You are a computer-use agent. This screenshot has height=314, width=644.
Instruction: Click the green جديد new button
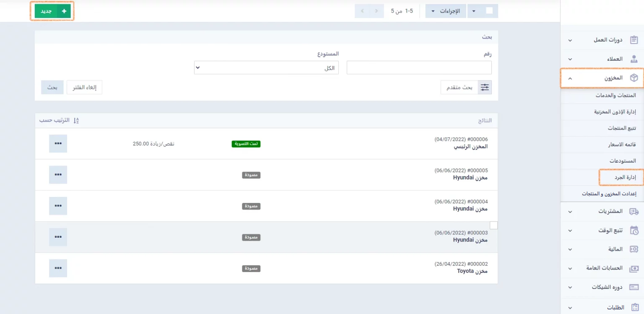pyautogui.click(x=52, y=11)
